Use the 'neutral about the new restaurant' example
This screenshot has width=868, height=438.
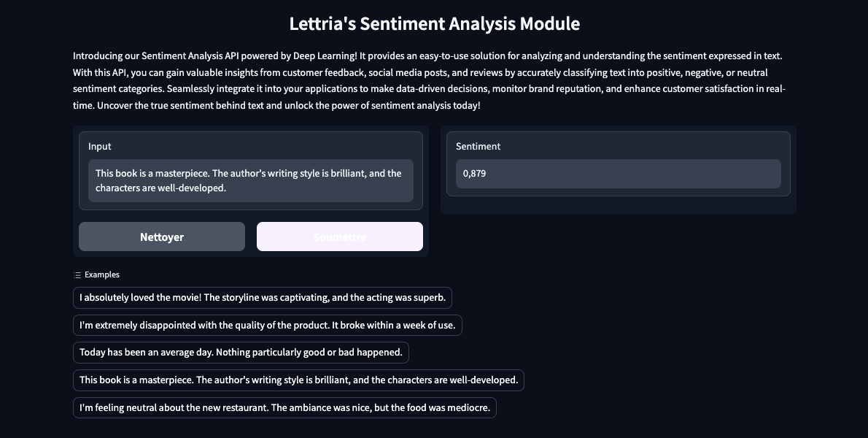pyautogui.click(x=284, y=407)
